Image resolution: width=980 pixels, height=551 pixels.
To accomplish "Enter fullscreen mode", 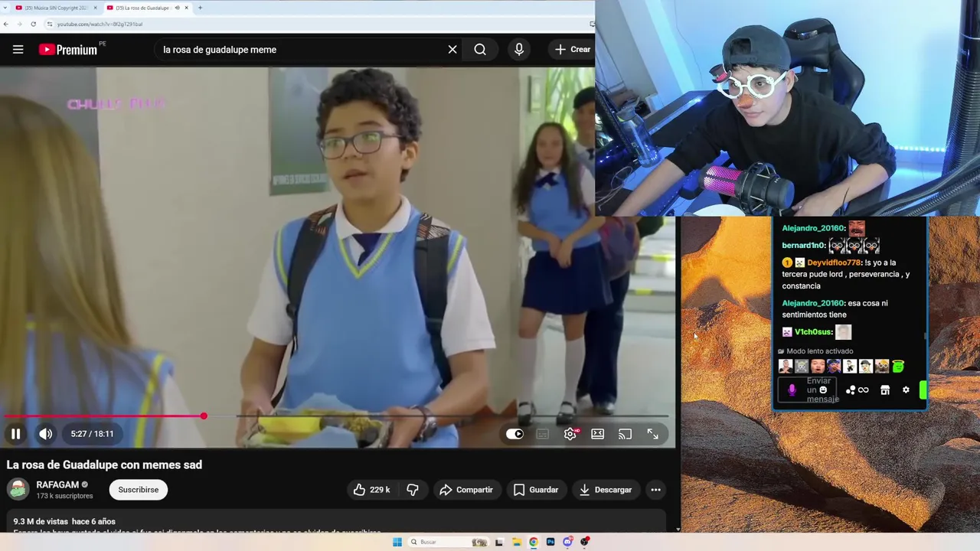I will (x=653, y=434).
